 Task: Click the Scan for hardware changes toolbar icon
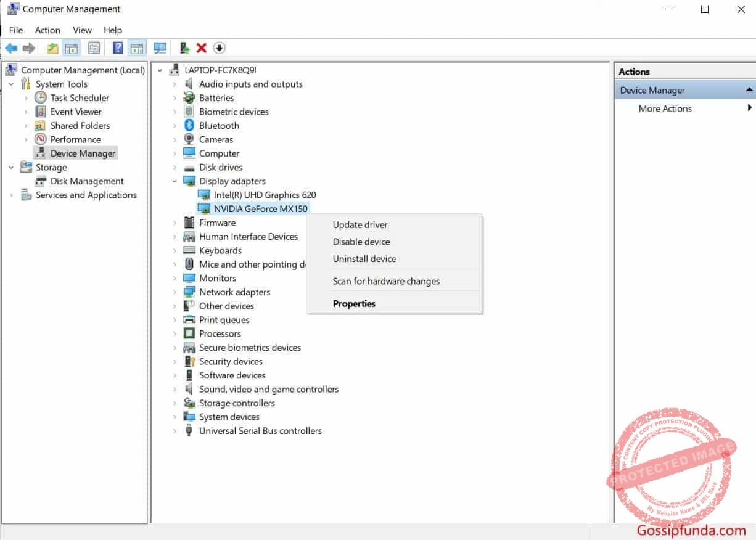point(160,47)
